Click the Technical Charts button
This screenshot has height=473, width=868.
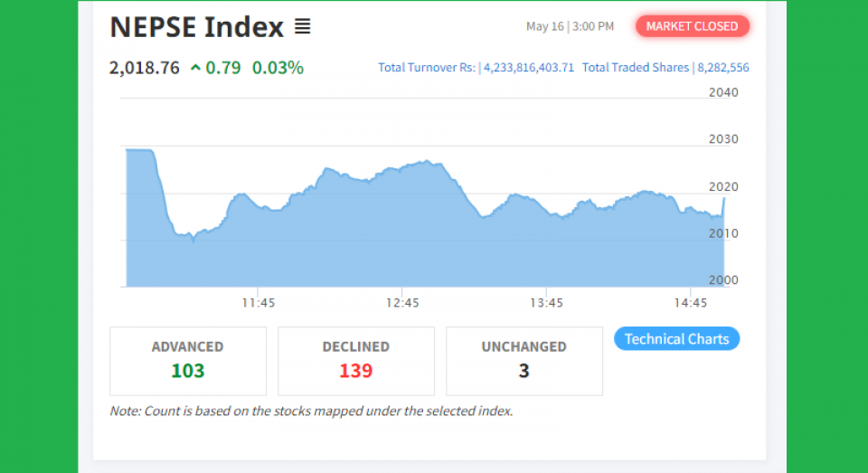pos(676,339)
